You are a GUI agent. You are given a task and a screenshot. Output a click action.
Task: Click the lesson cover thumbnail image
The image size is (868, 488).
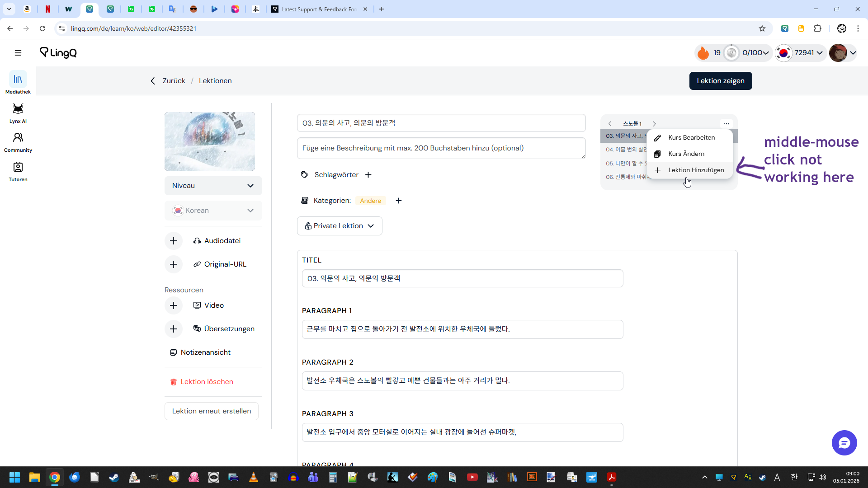coord(210,141)
